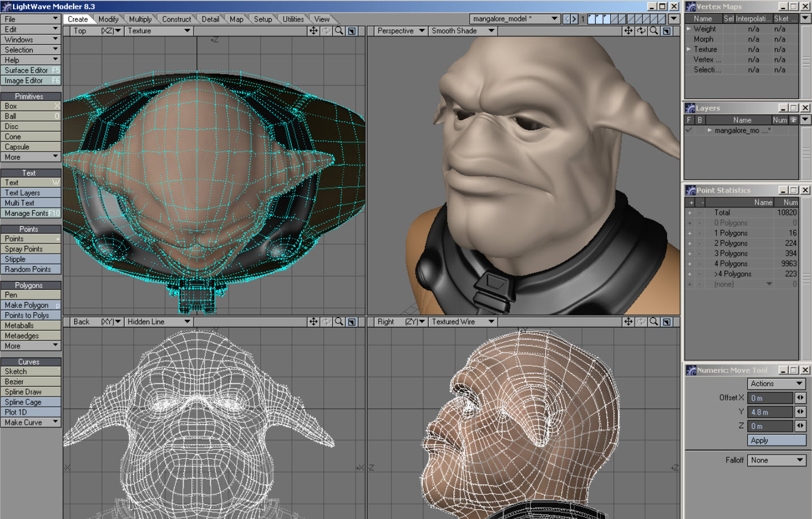Click the Top viewport pan (move) icon

tap(313, 31)
